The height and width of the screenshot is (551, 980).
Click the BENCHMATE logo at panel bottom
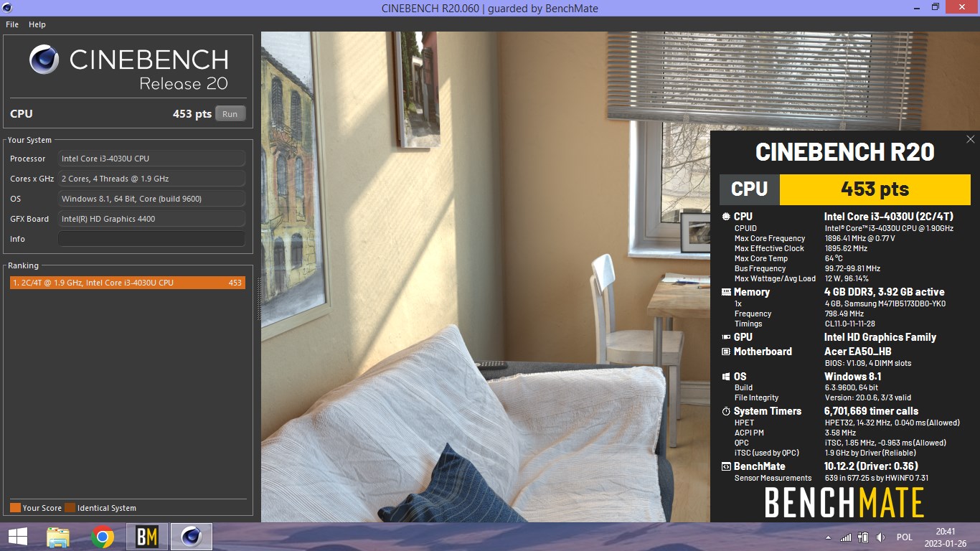[844, 502]
